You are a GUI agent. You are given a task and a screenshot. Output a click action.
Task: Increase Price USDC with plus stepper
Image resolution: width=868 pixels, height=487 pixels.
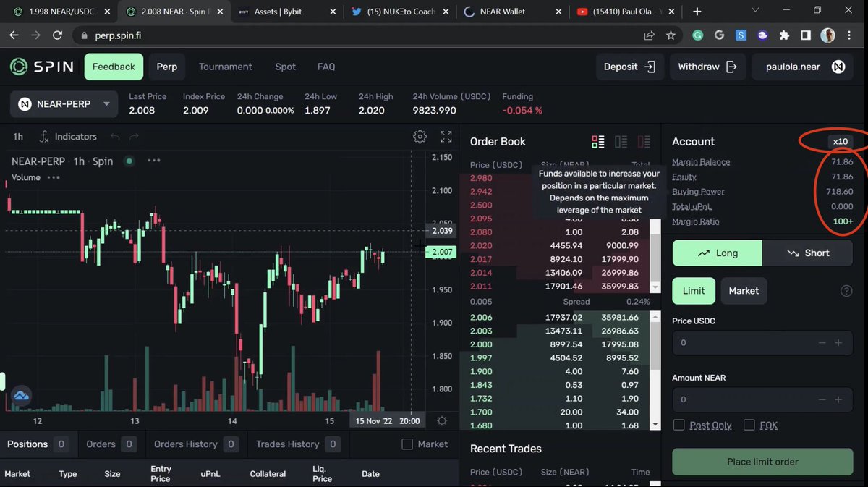(838, 343)
